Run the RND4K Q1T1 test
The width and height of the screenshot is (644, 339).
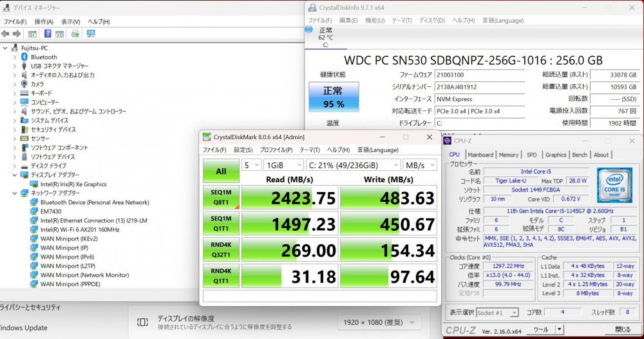coord(221,276)
